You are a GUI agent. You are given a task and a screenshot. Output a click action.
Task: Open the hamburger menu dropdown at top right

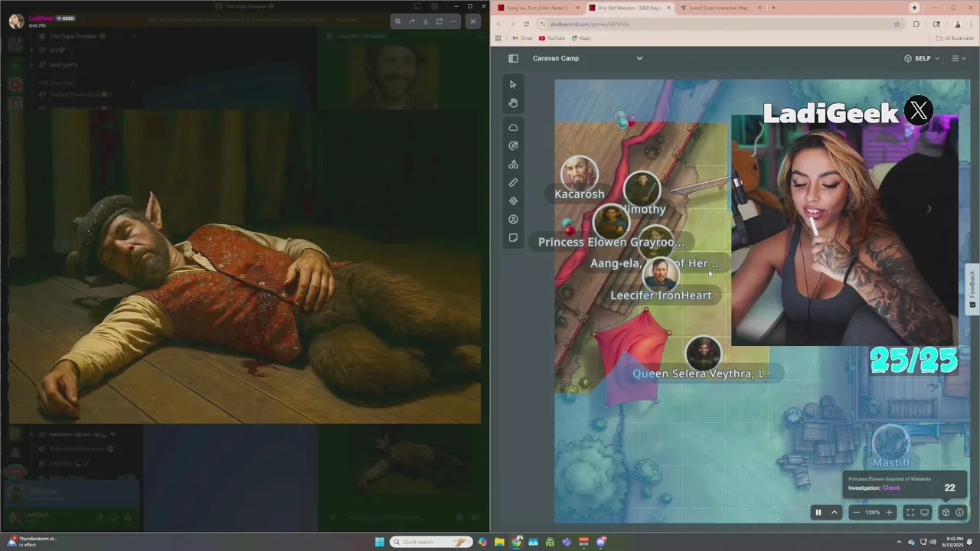(x=959, y=58)
